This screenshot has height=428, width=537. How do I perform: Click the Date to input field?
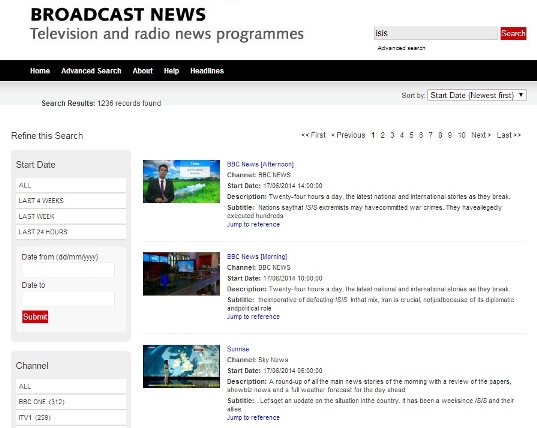pos(68,299)
